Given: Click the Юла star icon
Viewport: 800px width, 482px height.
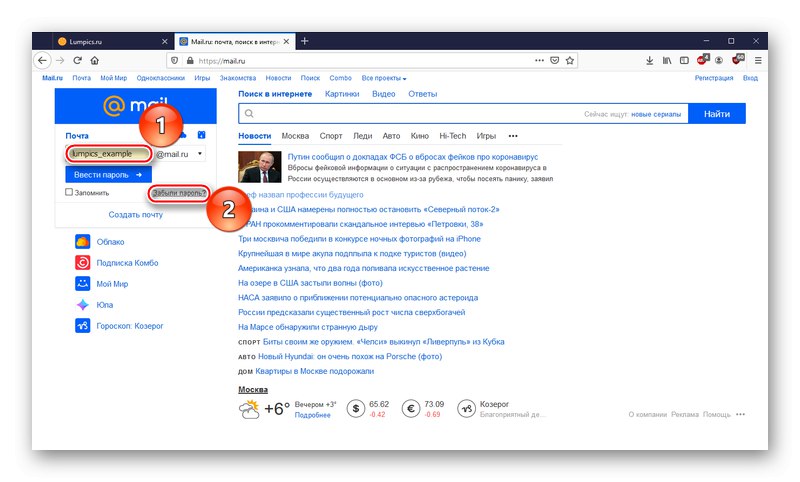Looking at the screenshot, I should [x=83, y=305].
